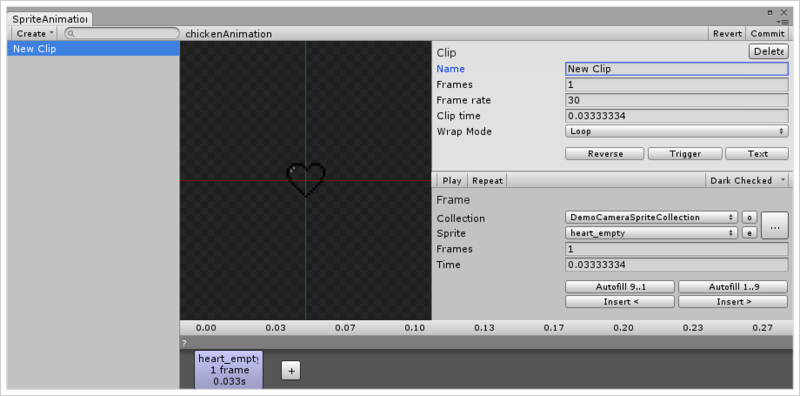The height and width of the screenshot is (396, 800).
Task: Click the search magnifier icon
Action: [x=71, y=34]
